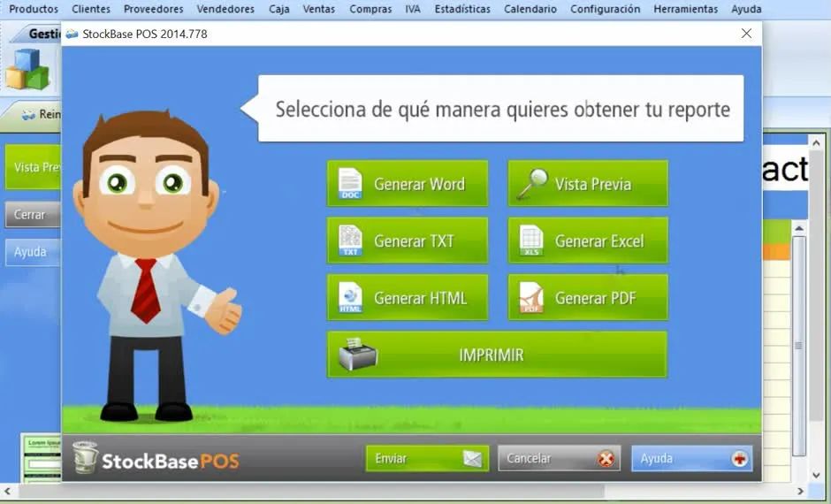Click the IMPRIMIR button
The width and height of the screenshot is (831, 504).
click(x=497, y=354)
